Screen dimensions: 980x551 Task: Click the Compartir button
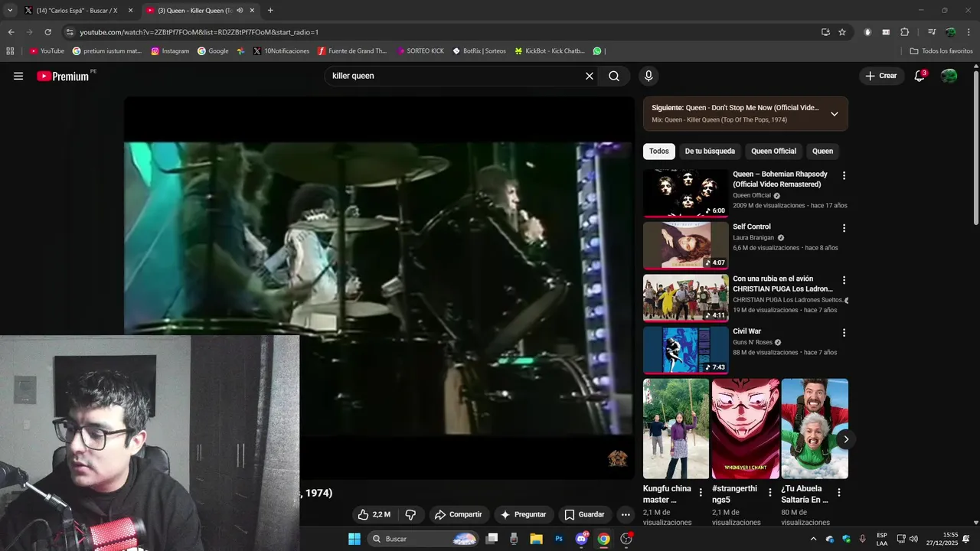458,514
